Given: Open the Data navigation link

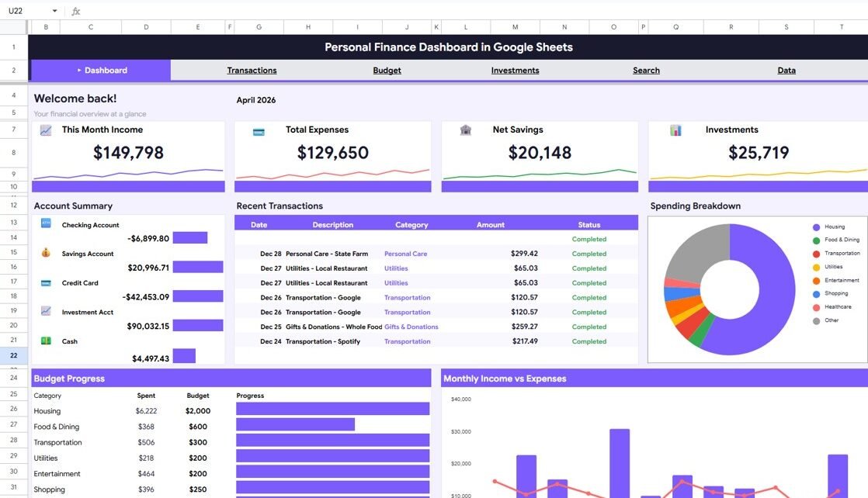Looking at the screenshot, I should pos(786,71).
